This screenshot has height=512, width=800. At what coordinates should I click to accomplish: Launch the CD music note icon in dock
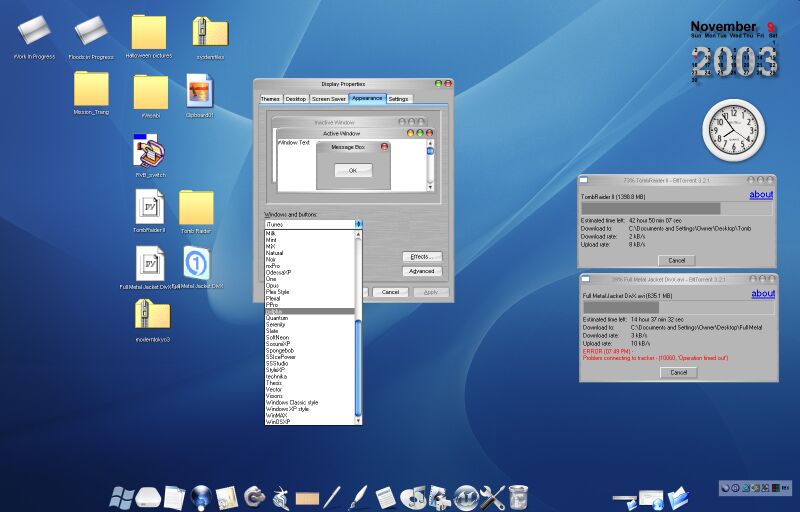(x=413, y=497)
